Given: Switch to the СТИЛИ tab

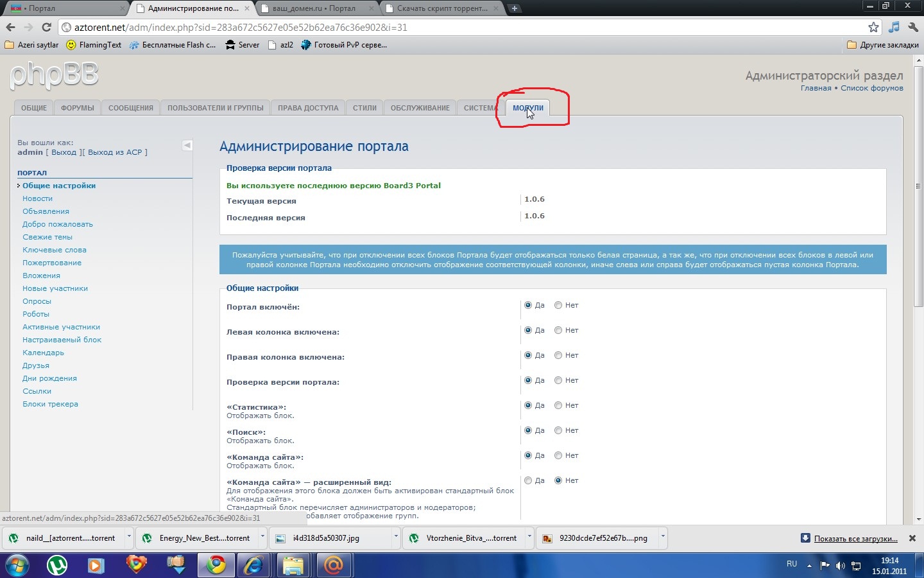Looking at the screenshot, I should click(364, 108).
